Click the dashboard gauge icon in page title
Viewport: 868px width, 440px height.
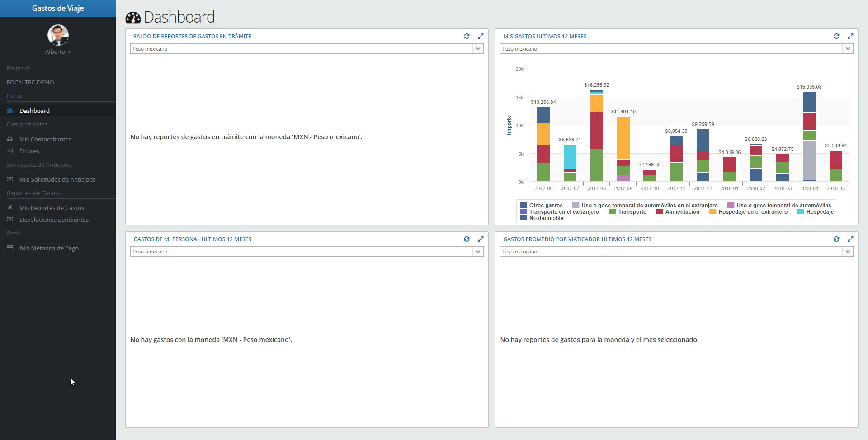(133, 18)
